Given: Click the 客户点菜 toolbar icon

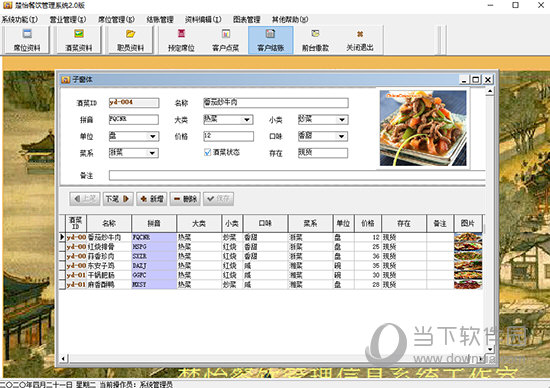Looking at the screenshot, I should [x=226, y=34].
